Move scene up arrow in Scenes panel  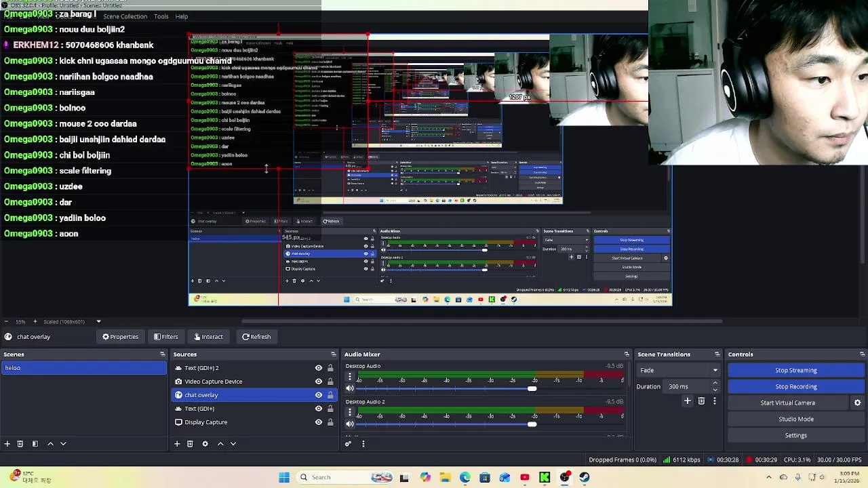tap(50, 444)
